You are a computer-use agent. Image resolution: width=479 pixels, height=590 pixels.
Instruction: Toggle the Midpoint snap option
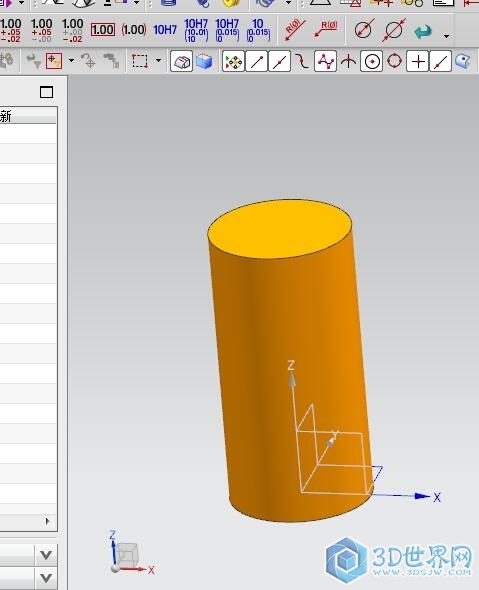pyautogui.click(x=279, y=61)
